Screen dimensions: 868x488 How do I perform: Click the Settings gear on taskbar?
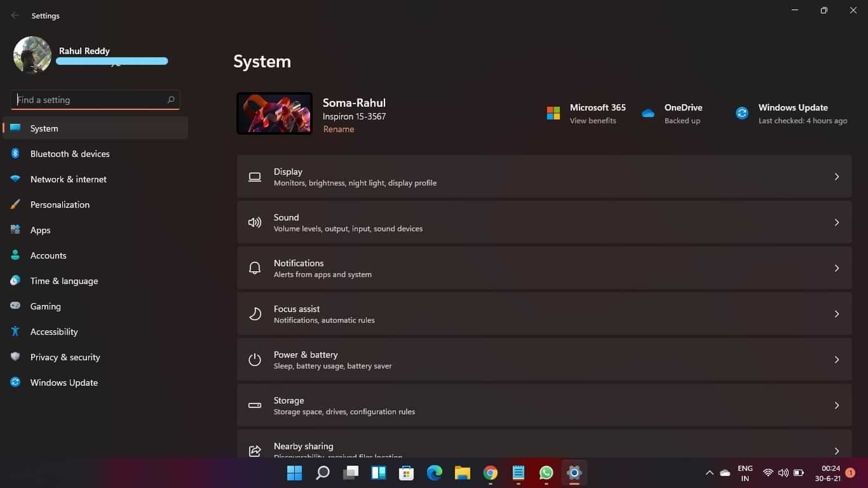(574, 473)
